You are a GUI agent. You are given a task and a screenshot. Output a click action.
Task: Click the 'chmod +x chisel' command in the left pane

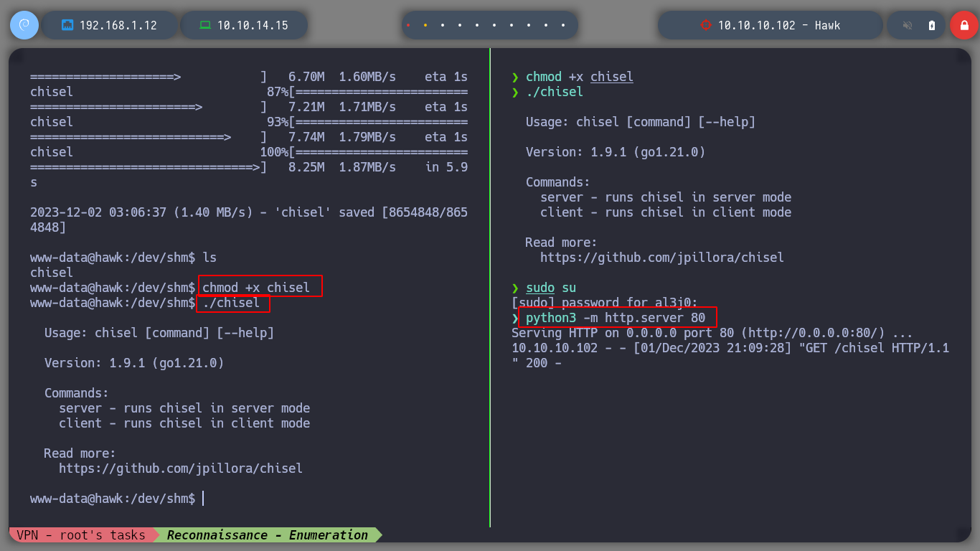point(256,288)
